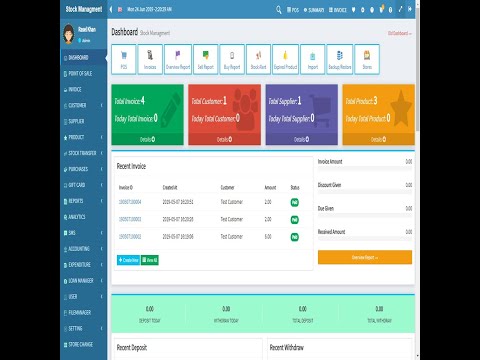Open the POS shortcut tile with cart icon
The image size is (480, 360).
pyautogui.click(x=124, y=59)
